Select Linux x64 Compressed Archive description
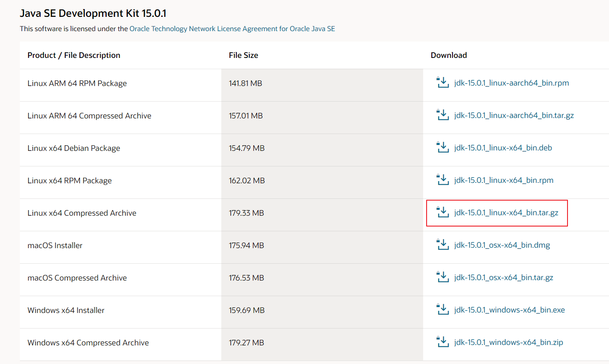This screenshot has height=364, width=609. point(82,213)
